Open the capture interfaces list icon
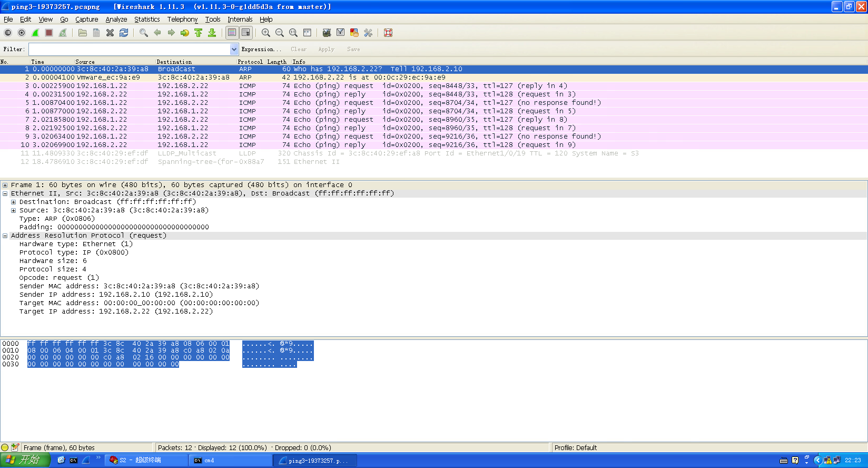868x468 pixels. (8, 33)
